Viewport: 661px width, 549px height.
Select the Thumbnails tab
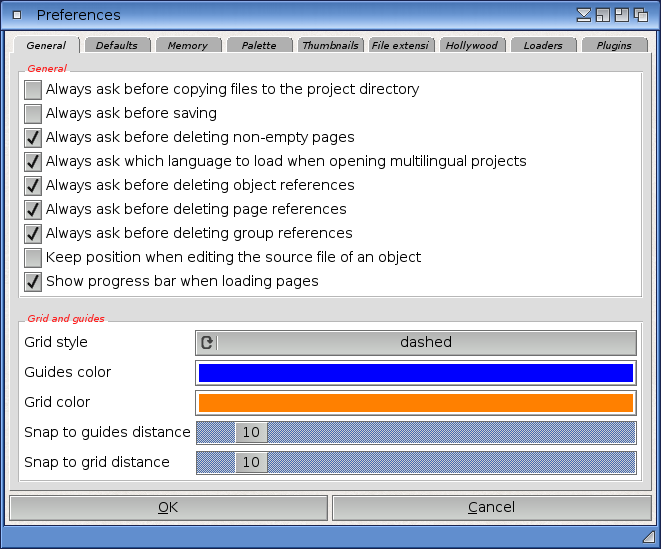tap(330, 46)
